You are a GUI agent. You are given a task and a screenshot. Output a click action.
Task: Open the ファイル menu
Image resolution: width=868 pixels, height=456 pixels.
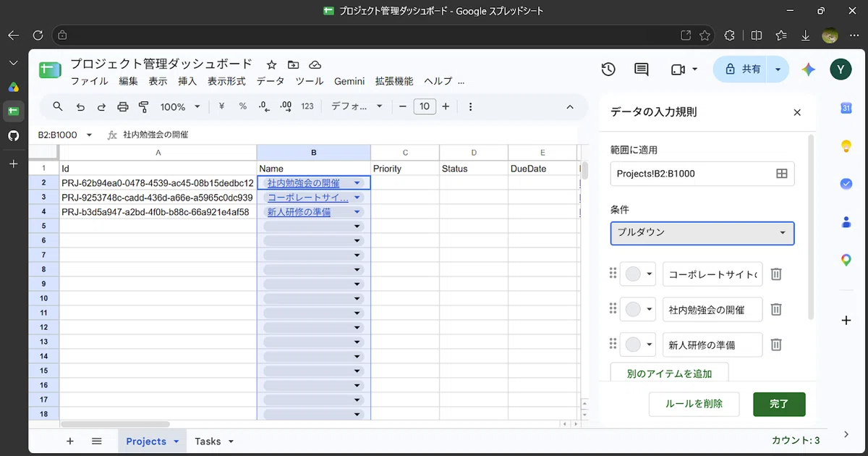click(x=89, y=82)
